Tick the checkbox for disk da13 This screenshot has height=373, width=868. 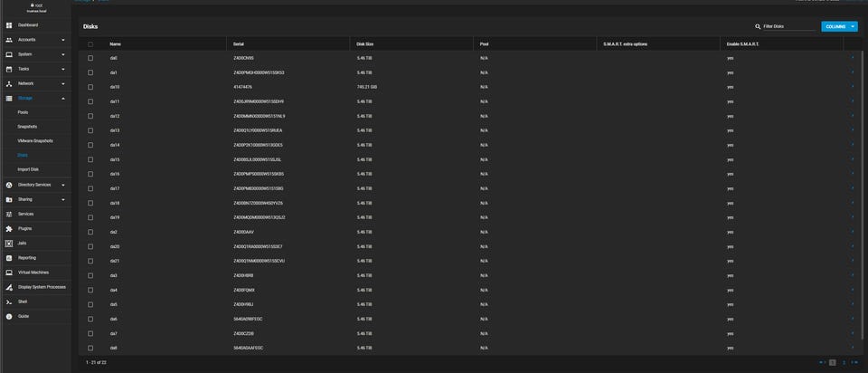tap(90, 130)
